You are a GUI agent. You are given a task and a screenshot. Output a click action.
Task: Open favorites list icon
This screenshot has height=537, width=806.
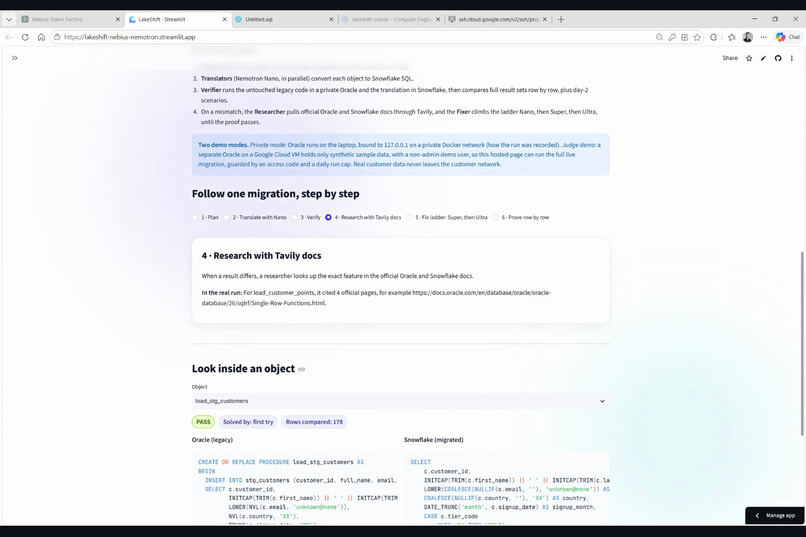(731, 37)
